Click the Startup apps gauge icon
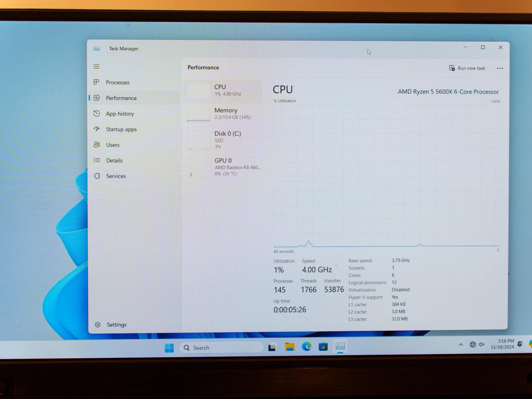The image size is (532, 399). tap(97, 129)
